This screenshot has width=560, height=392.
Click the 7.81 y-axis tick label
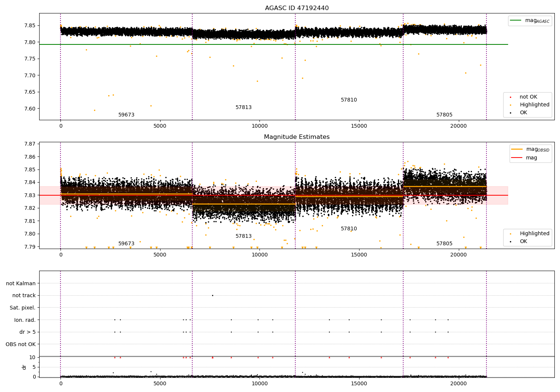click(30, 221)
